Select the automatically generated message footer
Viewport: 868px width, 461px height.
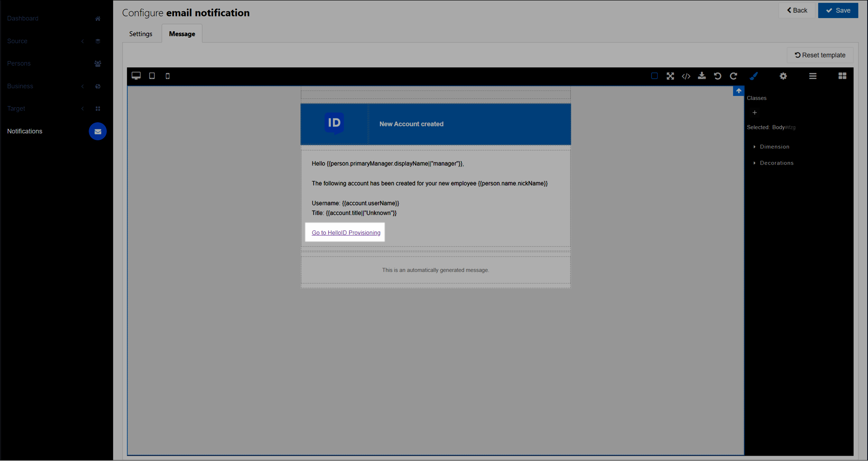click(x=435, y=270)
